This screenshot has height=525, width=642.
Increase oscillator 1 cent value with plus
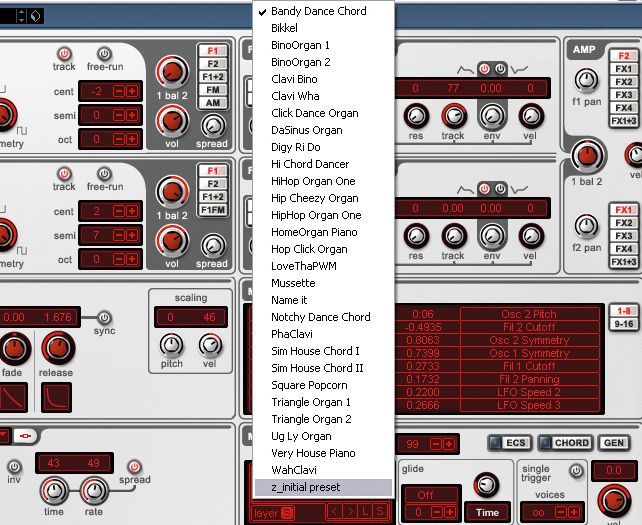pyautogui.click(x=132, y=91)
